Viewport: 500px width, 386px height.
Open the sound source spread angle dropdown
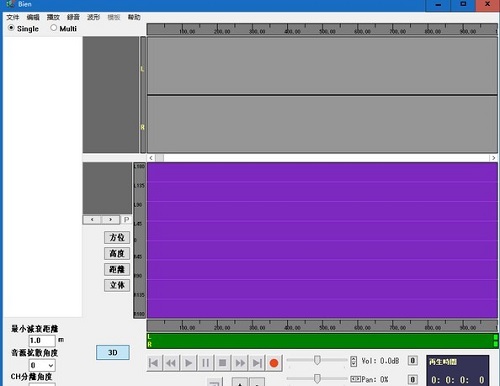tap(42, 365)
